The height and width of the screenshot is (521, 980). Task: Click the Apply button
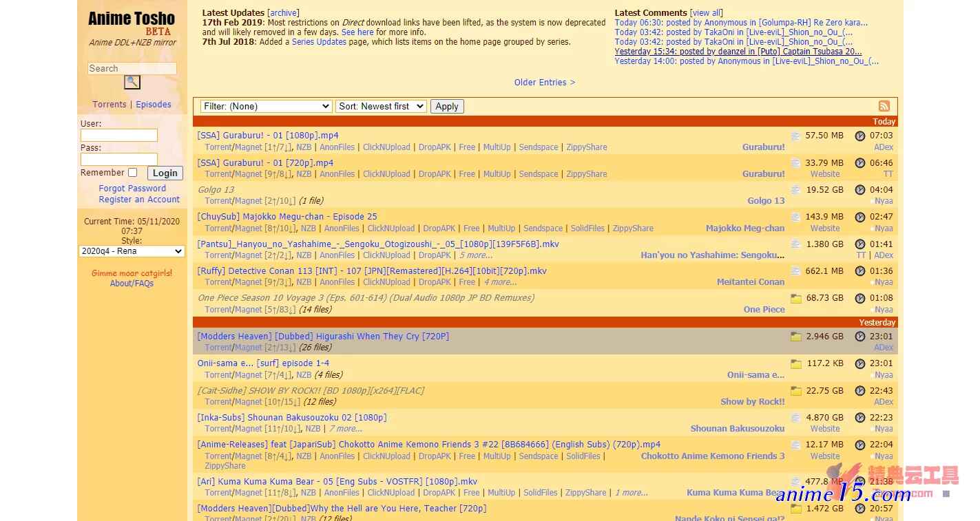(x=447, y=107)
